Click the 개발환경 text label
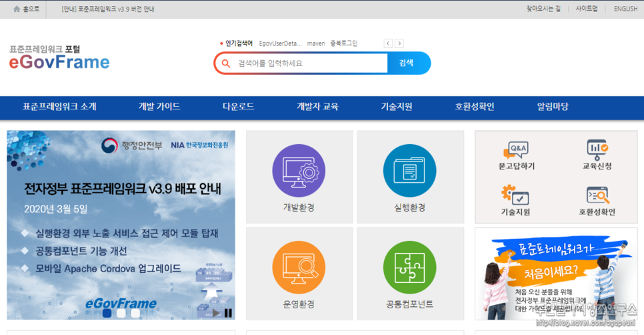 [x=299, y=208]
